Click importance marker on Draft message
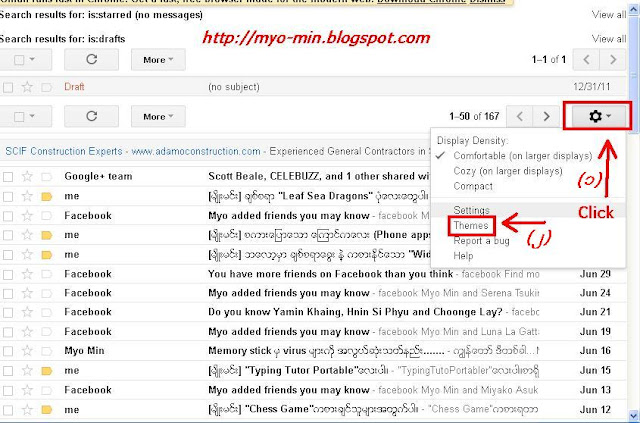Image resolution: width=640 pixels, height=423 pixels. coord(47,87)
